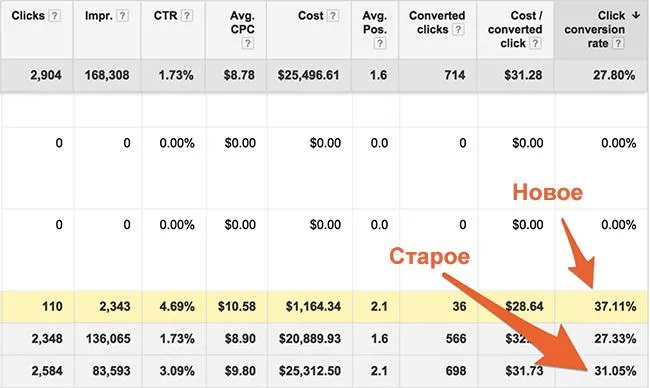Image resolution: width=650 pixels, height=388 pixels.
Task: Select the clicks value 2,584
Action: [47, 371]
